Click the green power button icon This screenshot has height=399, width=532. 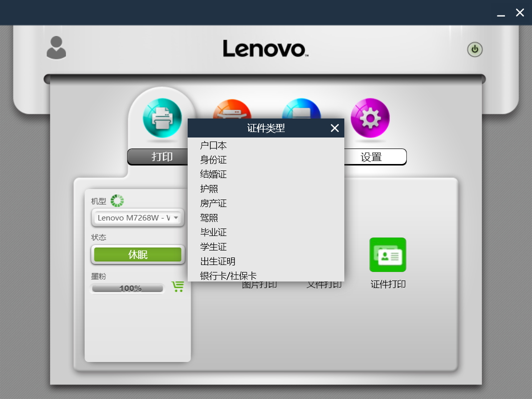(474, 49)
